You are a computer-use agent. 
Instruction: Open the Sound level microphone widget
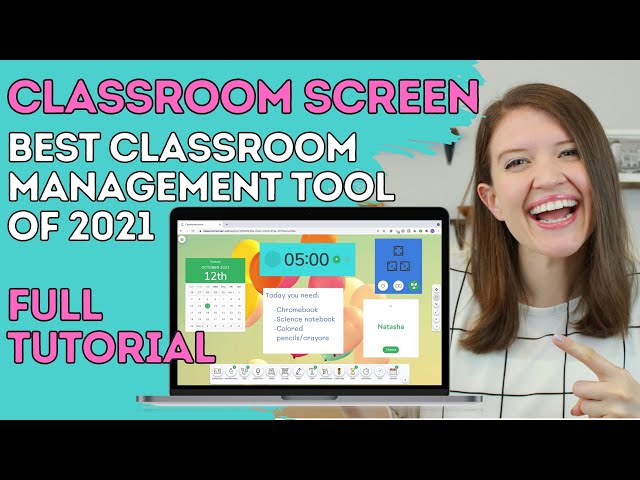258,371
